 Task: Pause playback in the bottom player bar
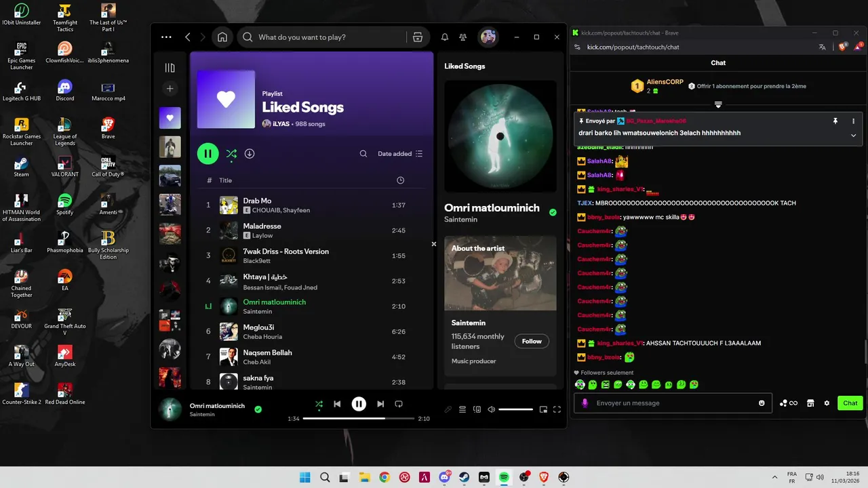[x=359, y=404]
